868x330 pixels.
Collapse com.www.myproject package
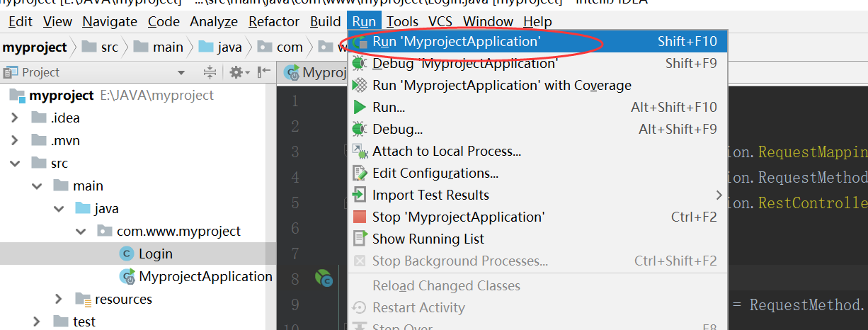point(82,232)
